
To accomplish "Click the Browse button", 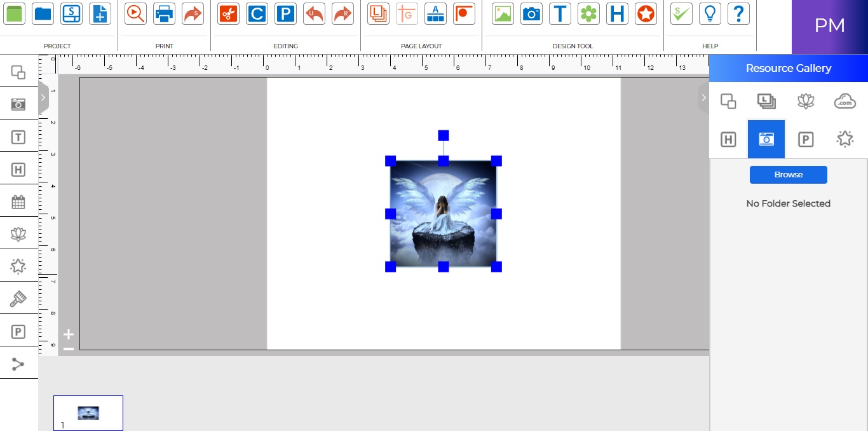I will (x=789, y=175).
